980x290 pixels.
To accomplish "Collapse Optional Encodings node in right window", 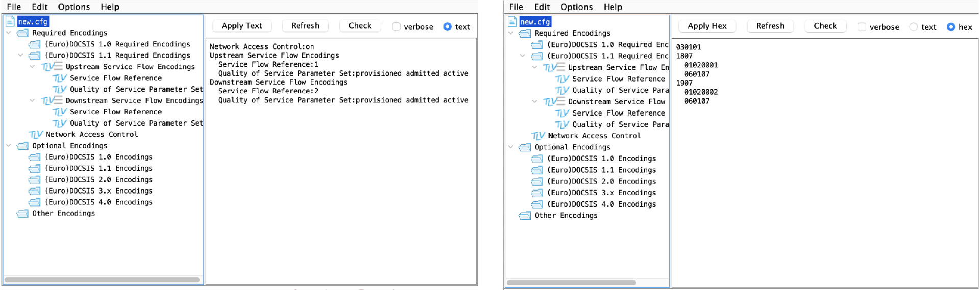I will (x=511, y=147).
